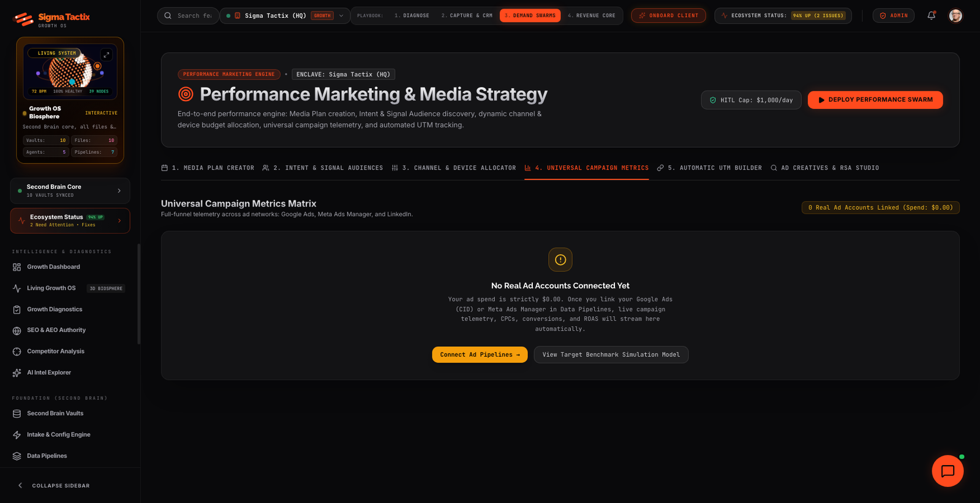Click the Data Pipelines layers icon
The image size is (980, 503).
pyautogui.click(x=17, y=456)
